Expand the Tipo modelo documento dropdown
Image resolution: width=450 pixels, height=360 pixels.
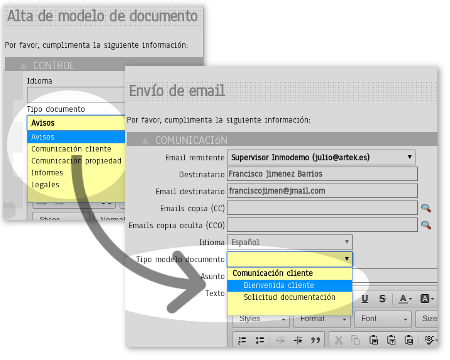pos(290,259)
